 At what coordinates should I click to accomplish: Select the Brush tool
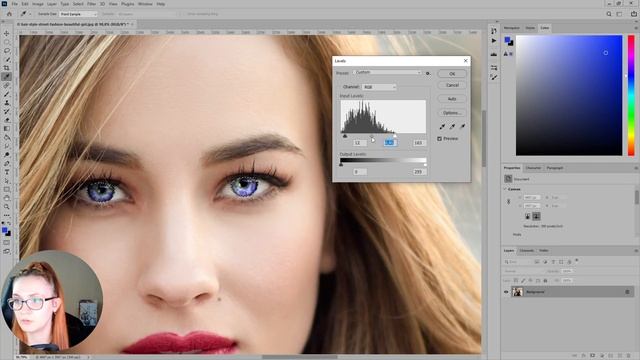(x=7, y=94)
